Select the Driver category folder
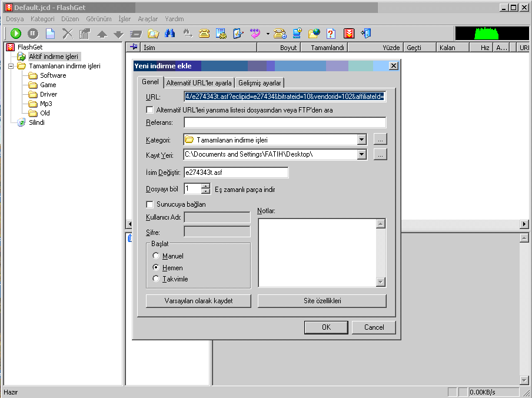The width and height of the screenshot is (532, 398). [x=48, y=94]
